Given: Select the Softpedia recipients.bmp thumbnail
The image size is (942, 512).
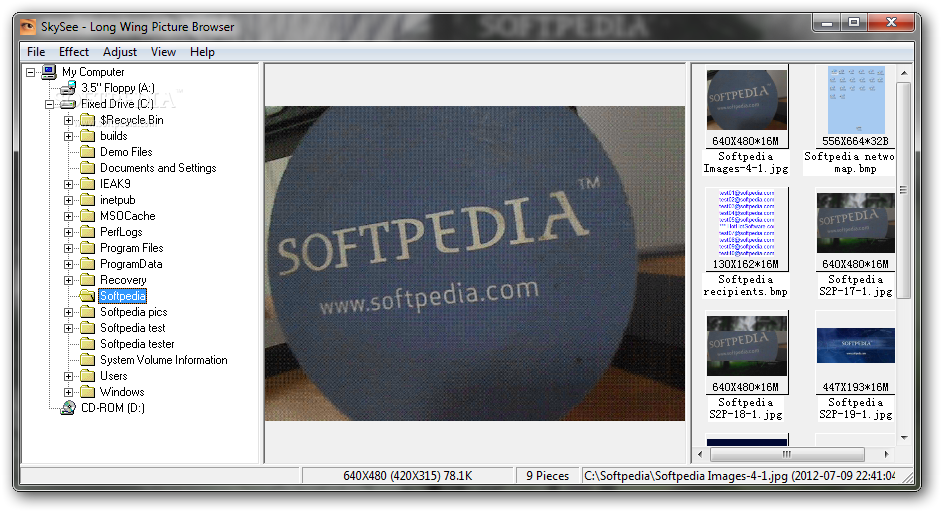Looking at the screenshot, I should [x=746, y=223].
